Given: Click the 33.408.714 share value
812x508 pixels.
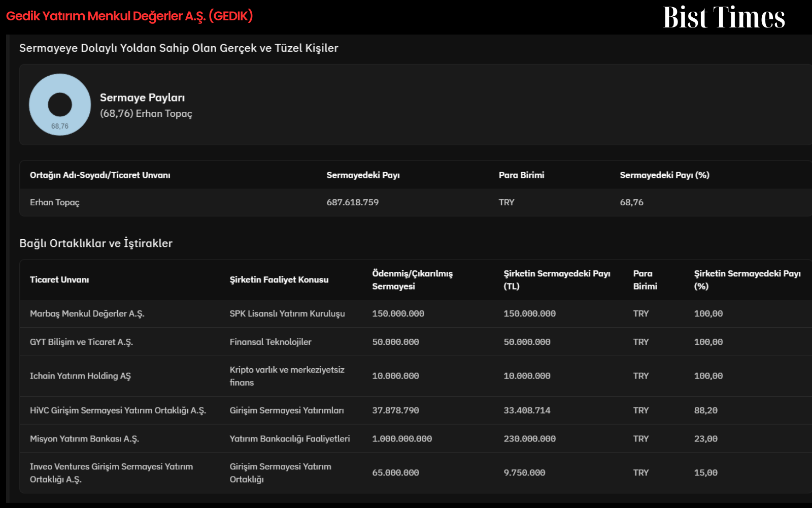Looking at the screenshot, I should (527, 410).
